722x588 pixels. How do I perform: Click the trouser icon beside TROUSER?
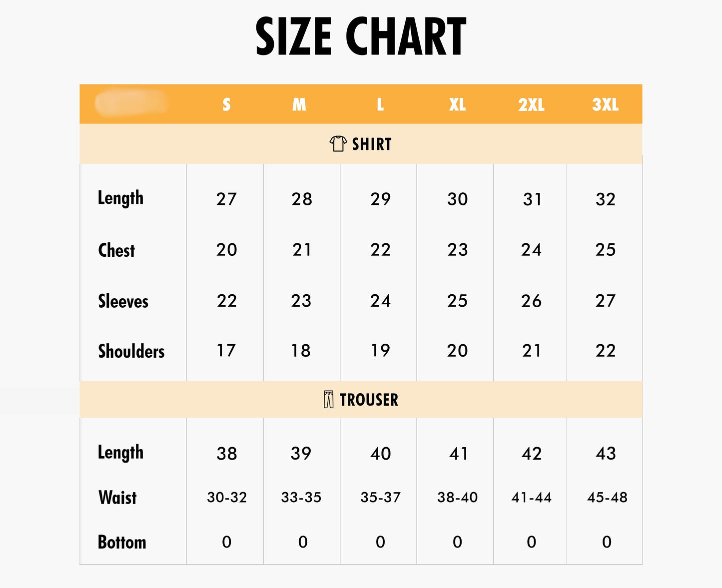tap(328, 400)
